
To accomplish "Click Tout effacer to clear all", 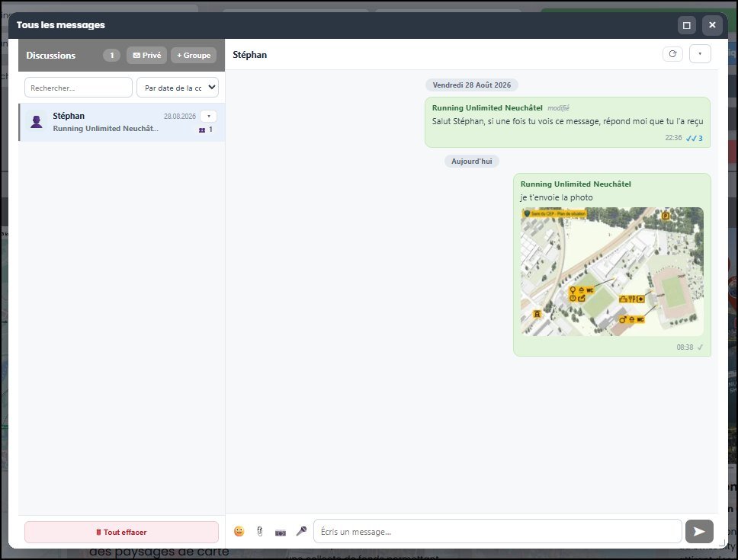I will (121, 532).
